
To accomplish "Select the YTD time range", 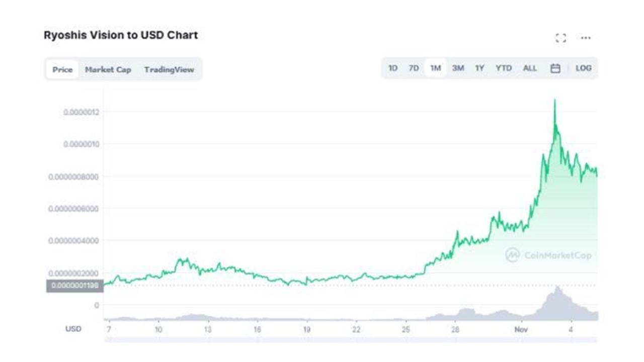I will click(x=504, y=68).
